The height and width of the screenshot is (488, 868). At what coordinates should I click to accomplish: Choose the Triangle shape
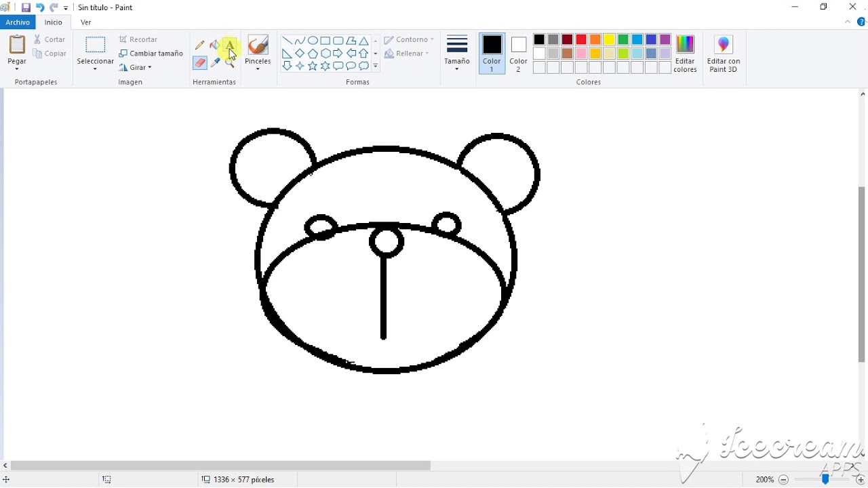pos(364,41)
